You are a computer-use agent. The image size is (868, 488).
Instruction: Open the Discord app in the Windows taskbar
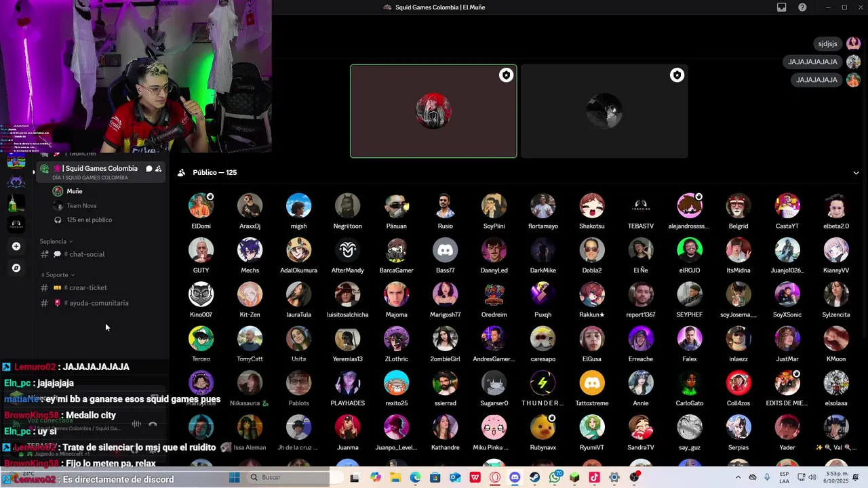[515, 477]
